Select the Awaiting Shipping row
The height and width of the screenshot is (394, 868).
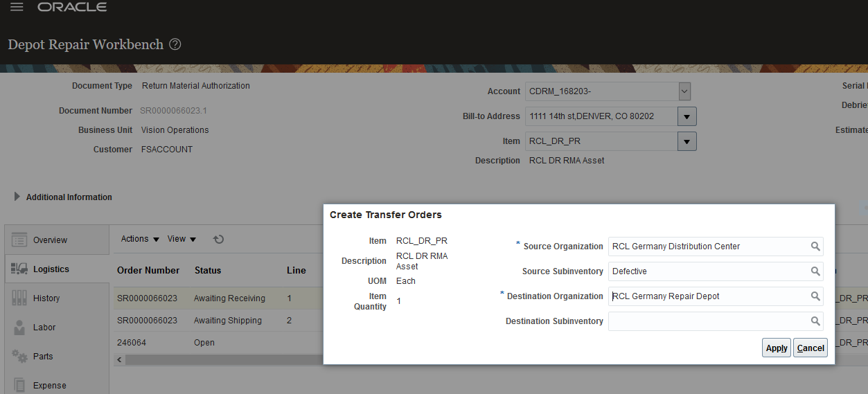click(x=218, y=321)
